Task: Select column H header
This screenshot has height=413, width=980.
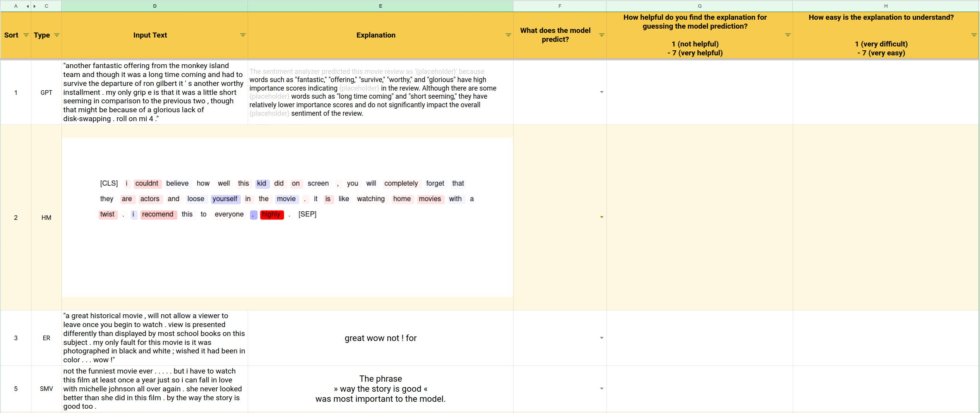Action: (x=886, y=6)
